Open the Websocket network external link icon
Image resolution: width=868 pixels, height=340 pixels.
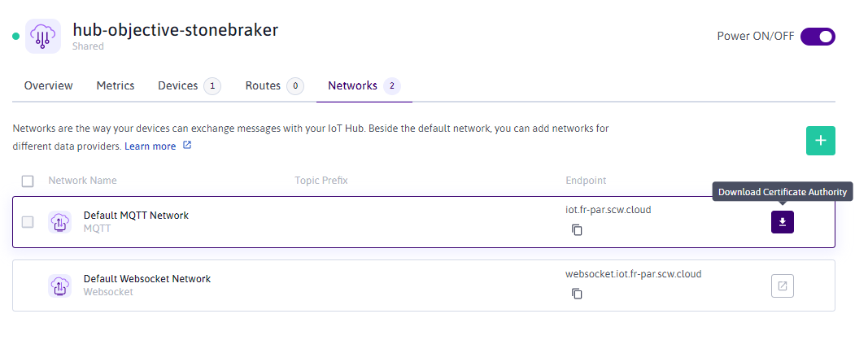[x=782, y=286]
